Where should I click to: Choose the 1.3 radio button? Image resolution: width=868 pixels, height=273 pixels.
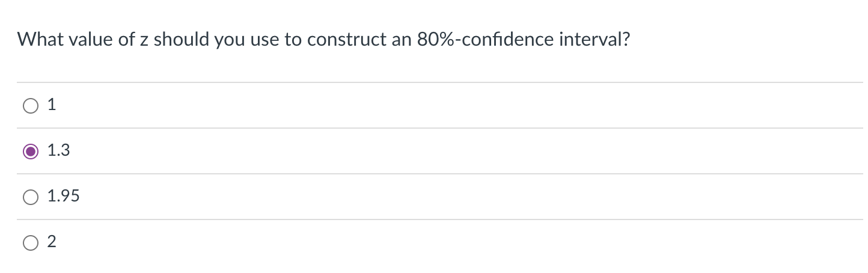click(x=30, y=152)
